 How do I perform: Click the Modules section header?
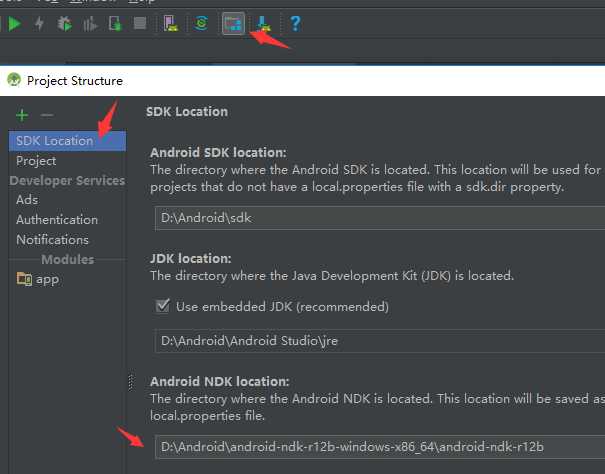point(68,259)
